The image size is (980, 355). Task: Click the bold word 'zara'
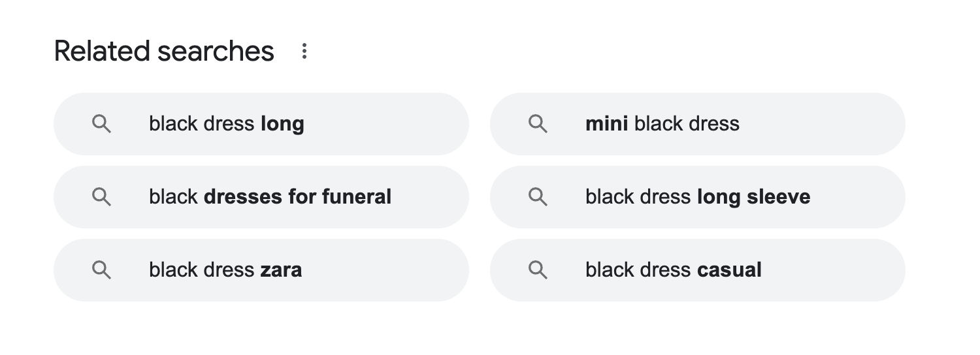tap(281, 270)
